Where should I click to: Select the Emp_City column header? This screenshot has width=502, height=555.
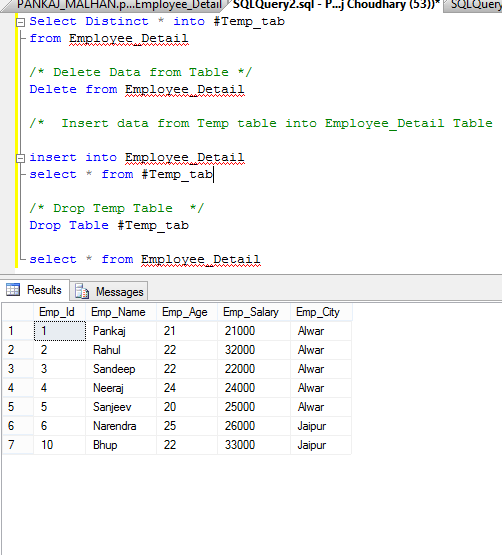pos(321,312)
